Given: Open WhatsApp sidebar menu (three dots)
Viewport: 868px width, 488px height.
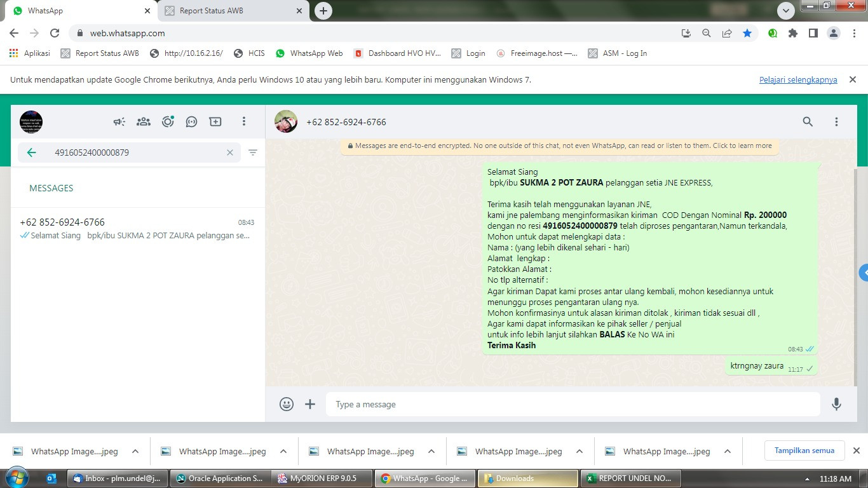Looking at the screenshot, I should tap(244, 121).
